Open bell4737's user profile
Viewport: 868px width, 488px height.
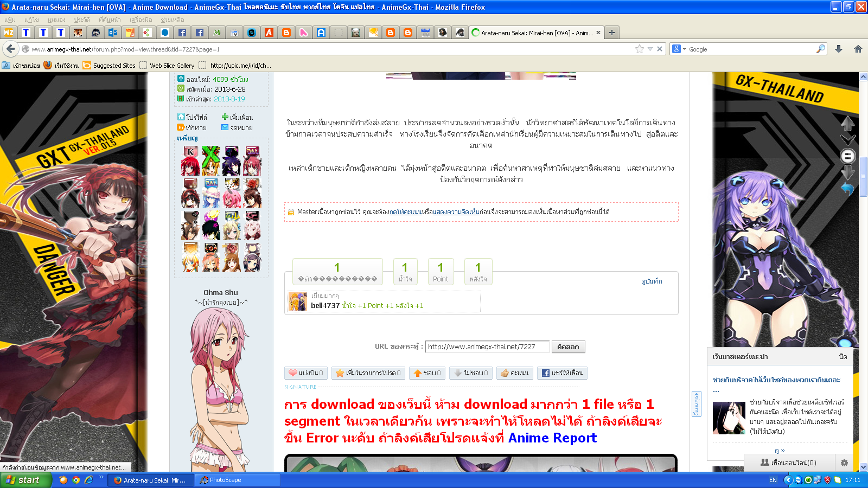point(325,305)
